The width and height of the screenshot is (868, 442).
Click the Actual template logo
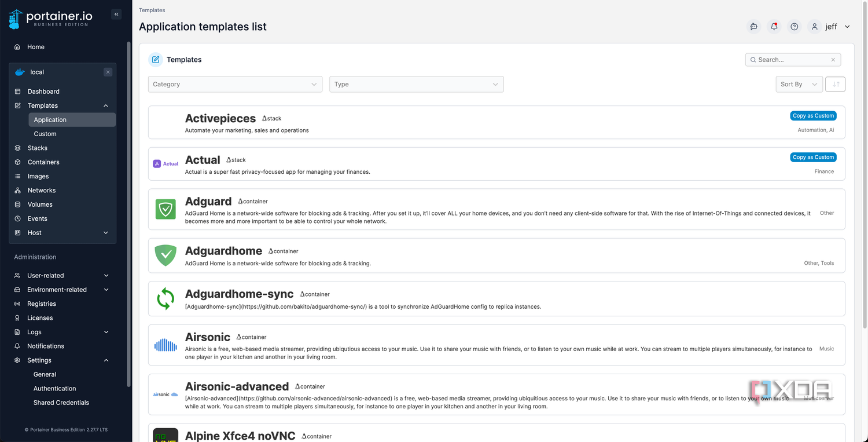pos(165,164)
